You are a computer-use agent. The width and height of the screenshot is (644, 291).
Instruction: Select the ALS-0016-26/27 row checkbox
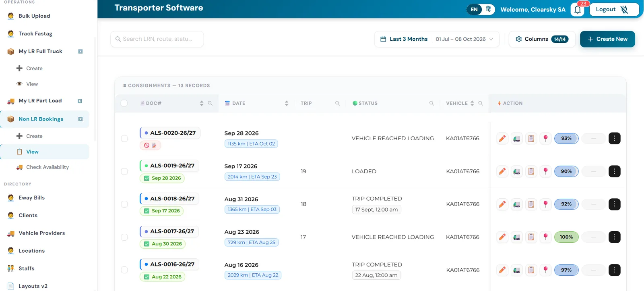pyautogui.click(x=124, y=270)
